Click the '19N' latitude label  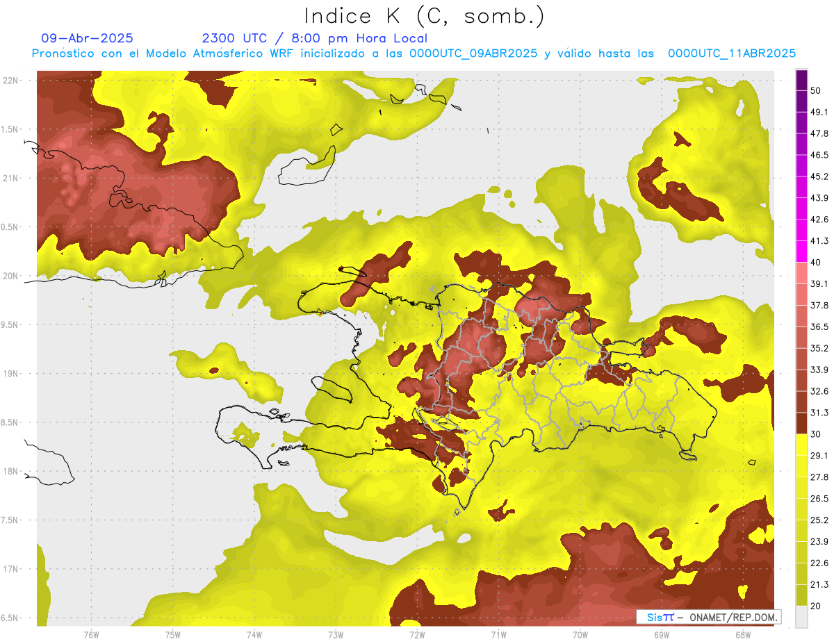pyautogui.click(x=10, y=374)
